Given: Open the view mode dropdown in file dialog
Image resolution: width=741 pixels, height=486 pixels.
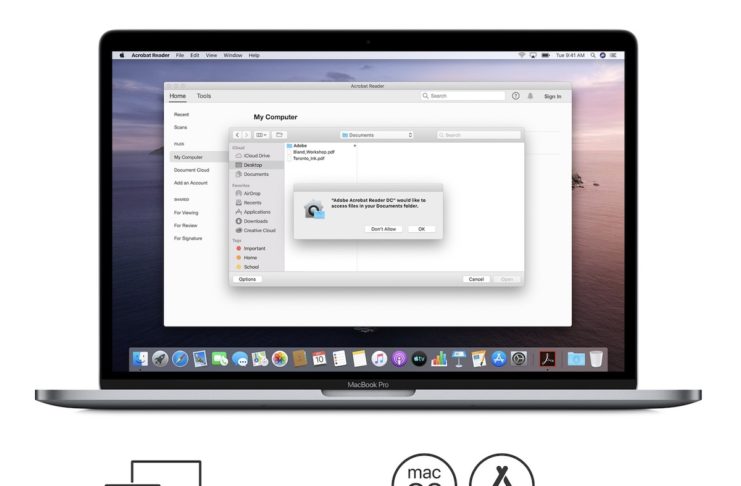Looking at the screenshot, I should click(261, 135).
